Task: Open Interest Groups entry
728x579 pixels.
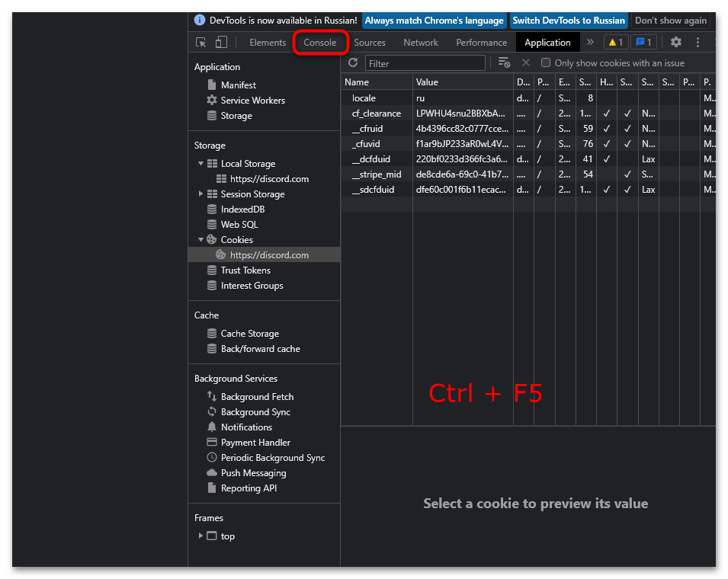Action: [245, 286]
